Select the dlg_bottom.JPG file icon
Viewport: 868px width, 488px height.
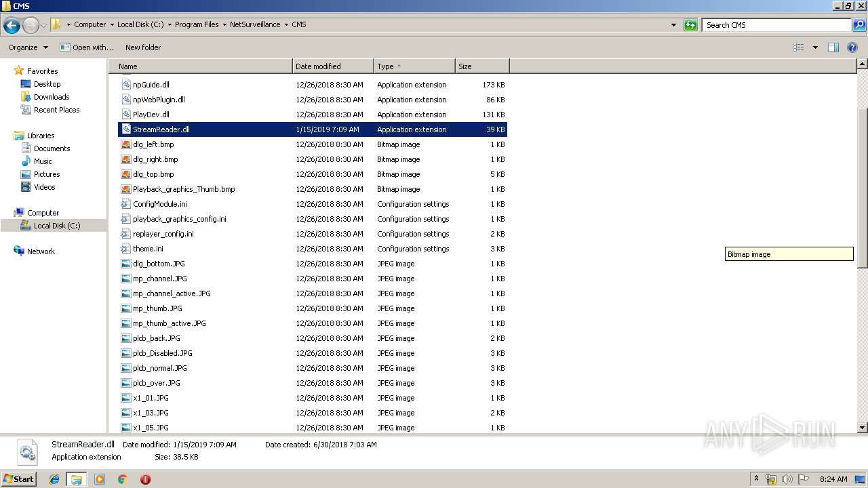126,264
